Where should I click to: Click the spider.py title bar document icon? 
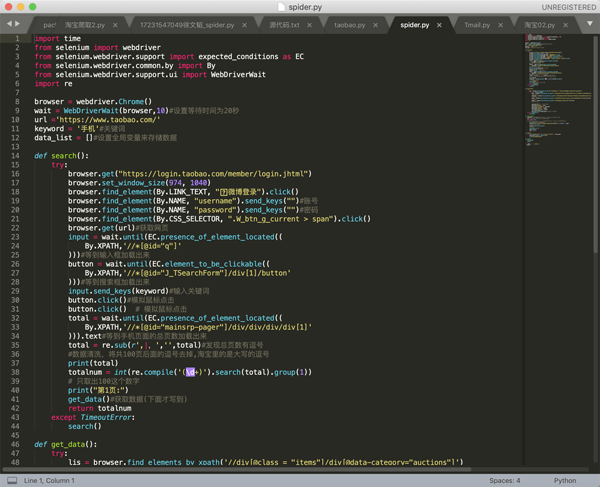tap(281, 7)
